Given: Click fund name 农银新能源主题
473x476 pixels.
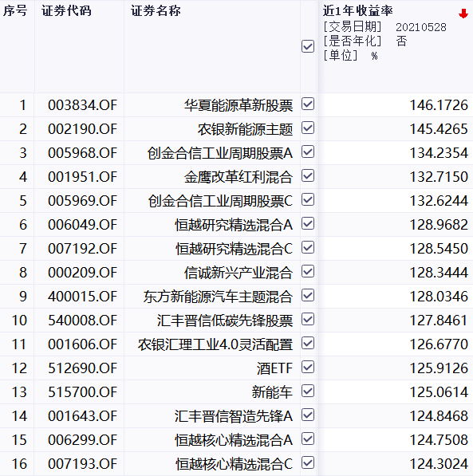Looking at the screenshot, I should click(x=245, y=129).
